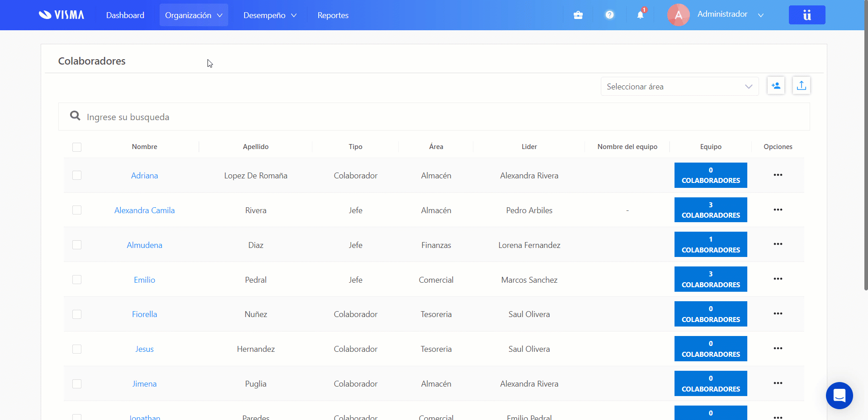Click the Colaboradores page title
Screen dimensions: 868x420
[x=92, y=61]
